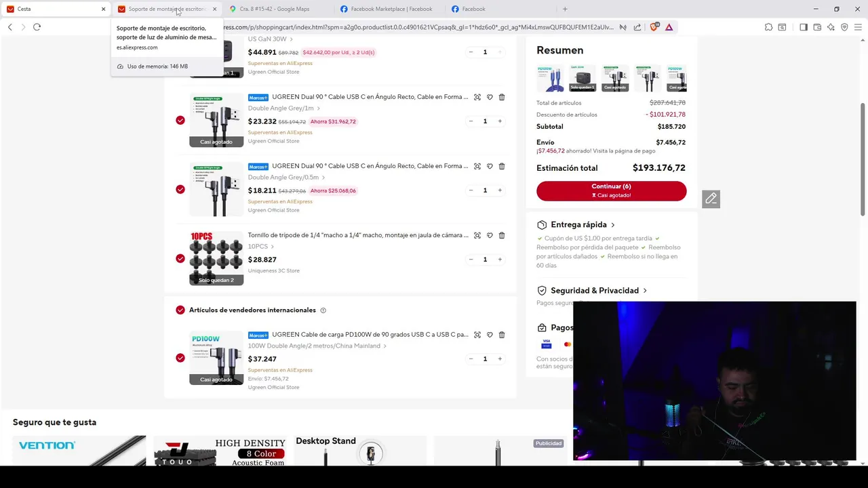Screen dimensions: 868x488
Task: Delete the Double Angle Grey/0.5m cable item
Action: pyautogui.click(x=502, y=166)
